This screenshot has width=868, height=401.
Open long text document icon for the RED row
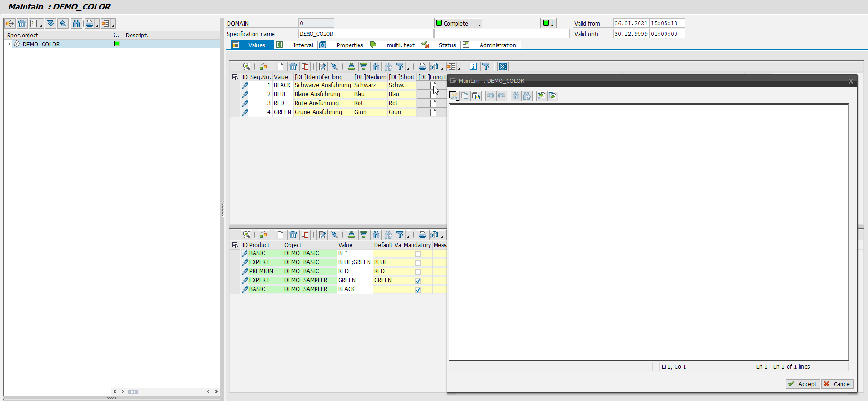[x=433, y=103]
